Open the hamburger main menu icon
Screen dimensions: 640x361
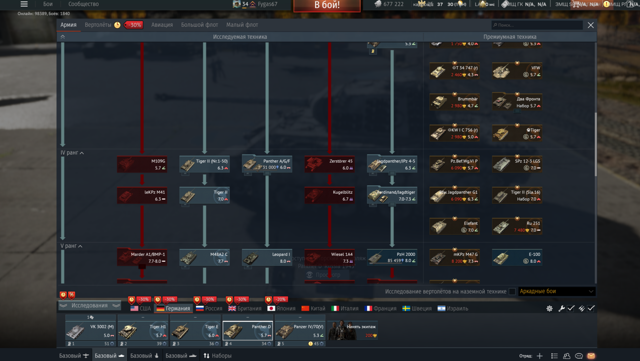(24, 4)
